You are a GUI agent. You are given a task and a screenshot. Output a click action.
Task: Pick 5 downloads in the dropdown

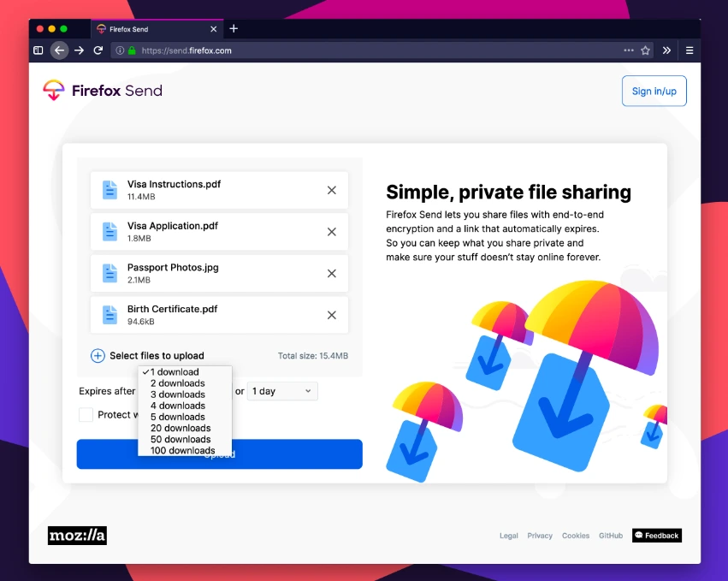tap(185, 417)
